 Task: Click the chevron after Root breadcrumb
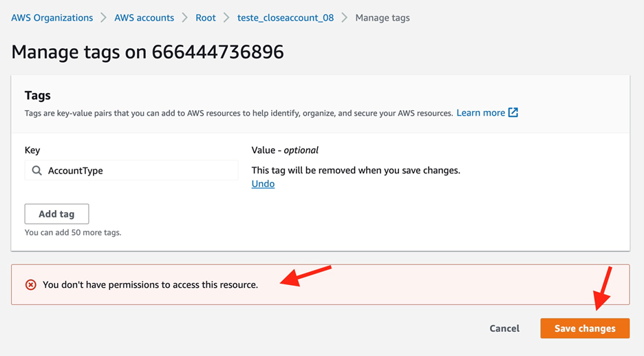[226, 18]
